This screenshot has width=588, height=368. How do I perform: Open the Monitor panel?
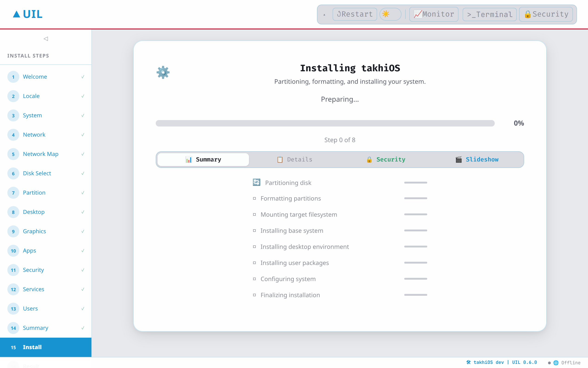434,14
